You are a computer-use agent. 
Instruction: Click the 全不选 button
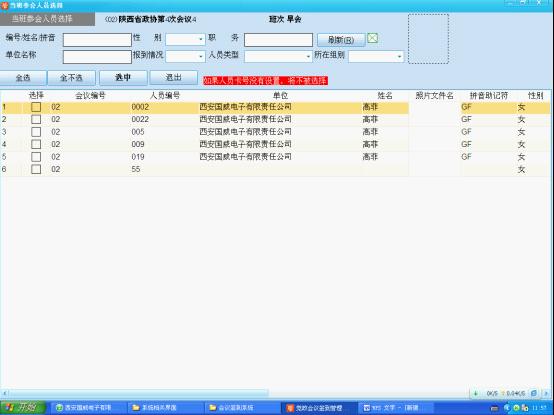71,78
